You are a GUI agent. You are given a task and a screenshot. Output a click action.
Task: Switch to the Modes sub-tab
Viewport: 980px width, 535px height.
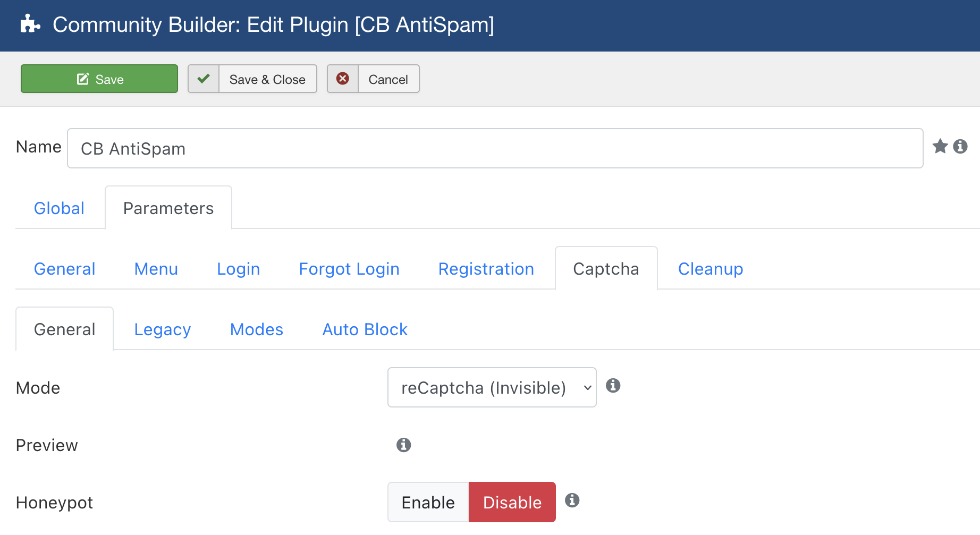(257, 329)
